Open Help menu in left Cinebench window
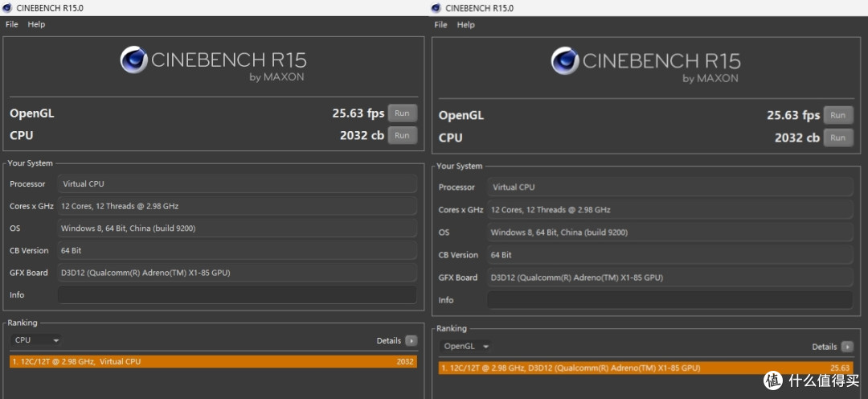Screen dimensions: 868x399 [x=36, y=24]
